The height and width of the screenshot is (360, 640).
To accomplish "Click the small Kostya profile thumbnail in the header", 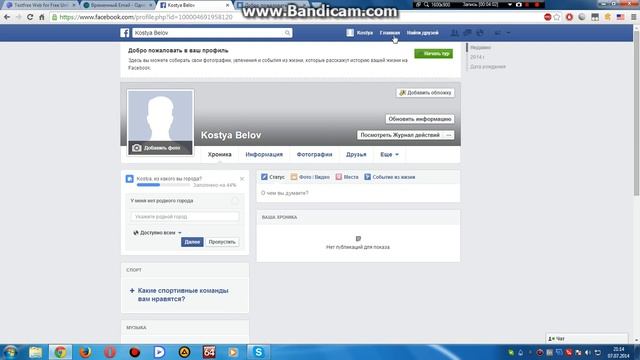I will pos(350,33).
